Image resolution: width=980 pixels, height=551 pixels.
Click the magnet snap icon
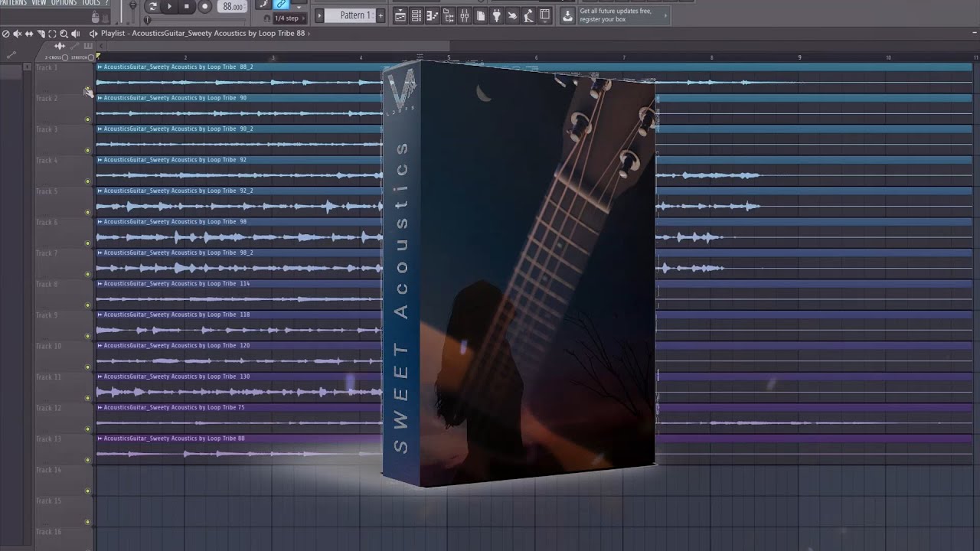click(267, 18)
